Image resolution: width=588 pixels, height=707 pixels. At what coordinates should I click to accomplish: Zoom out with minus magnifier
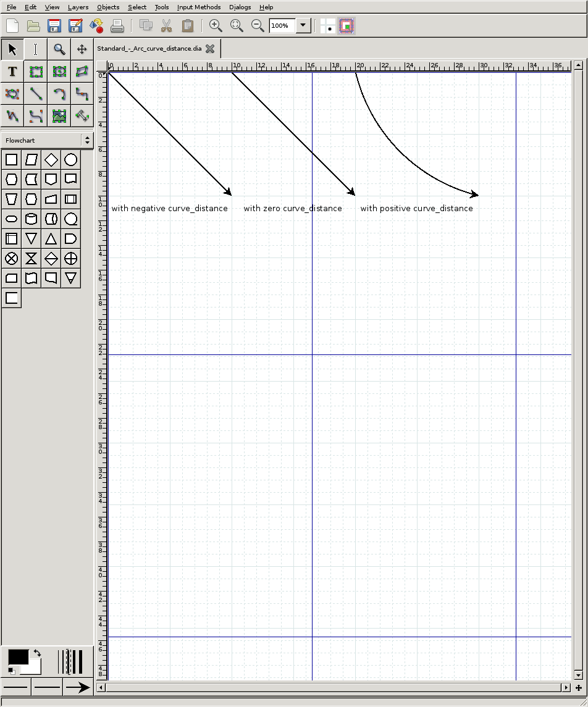point(258,26)
